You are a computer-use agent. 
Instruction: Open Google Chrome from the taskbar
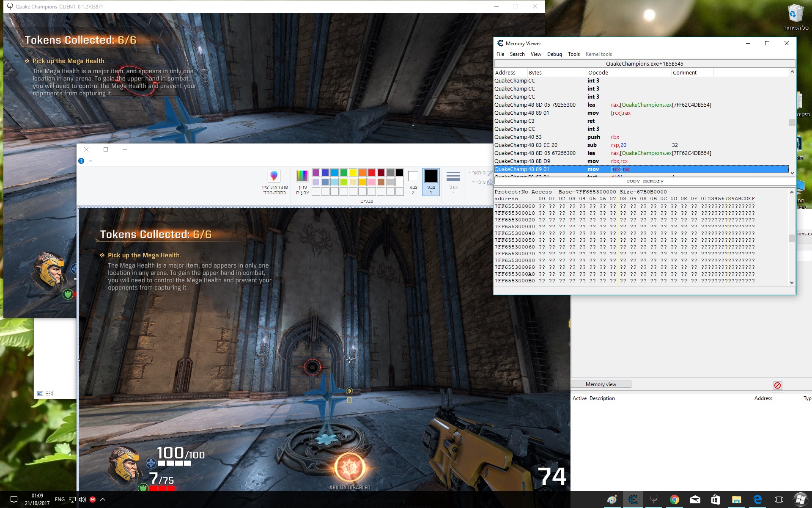(x=674, y=500)
